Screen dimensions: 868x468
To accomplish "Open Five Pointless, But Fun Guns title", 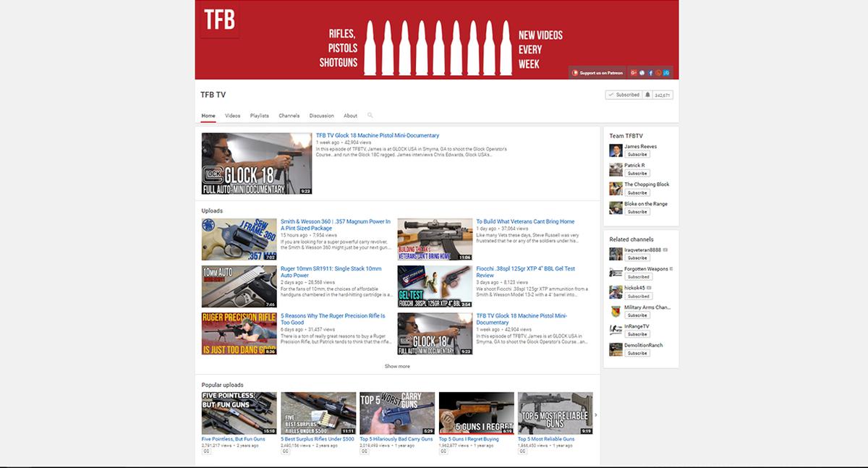I will click(234, 439).
